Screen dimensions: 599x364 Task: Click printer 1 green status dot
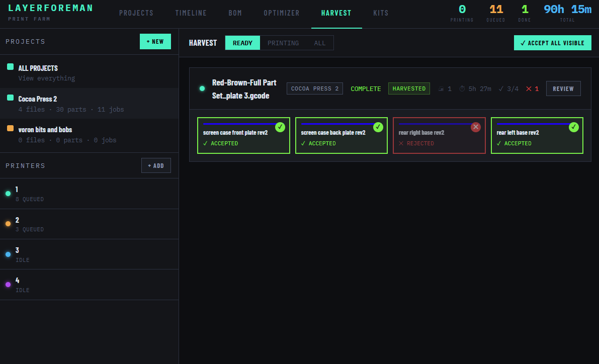[x=8, y=194]
